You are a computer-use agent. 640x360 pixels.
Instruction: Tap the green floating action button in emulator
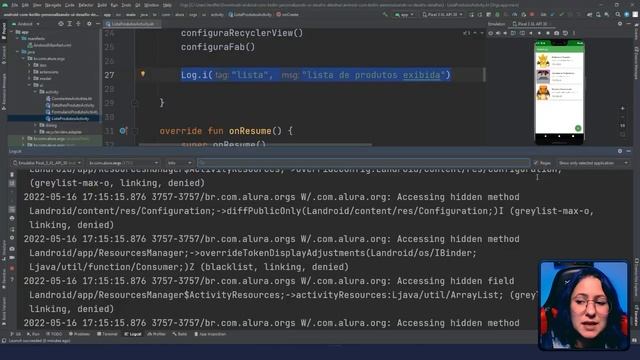tap(578, 128)
